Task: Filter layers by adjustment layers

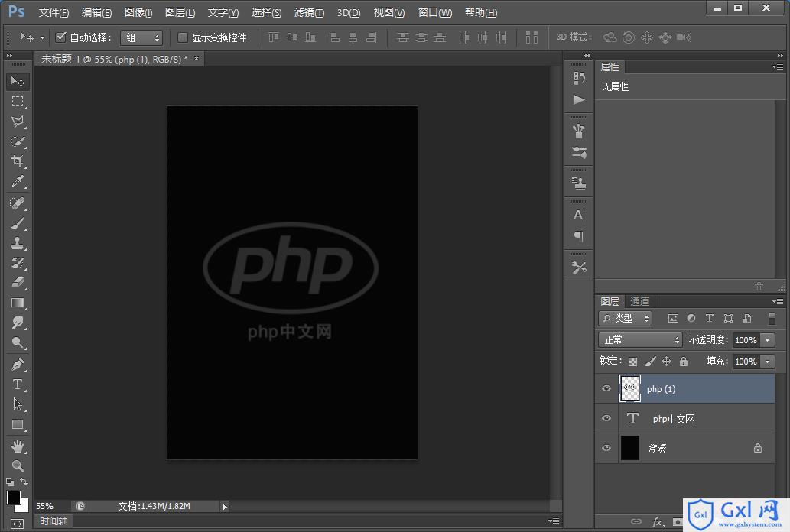Action: [x=691, y=318]
